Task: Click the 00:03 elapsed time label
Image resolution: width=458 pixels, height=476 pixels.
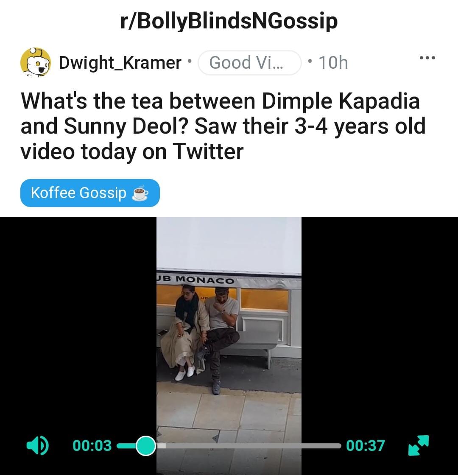Action: [x=92, y=445]
